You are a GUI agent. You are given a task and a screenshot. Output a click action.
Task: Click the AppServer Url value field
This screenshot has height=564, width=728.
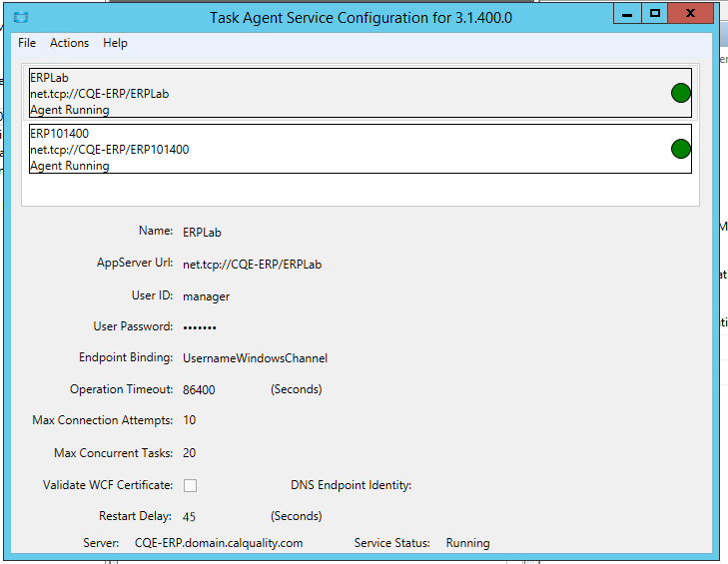point(252,265)
